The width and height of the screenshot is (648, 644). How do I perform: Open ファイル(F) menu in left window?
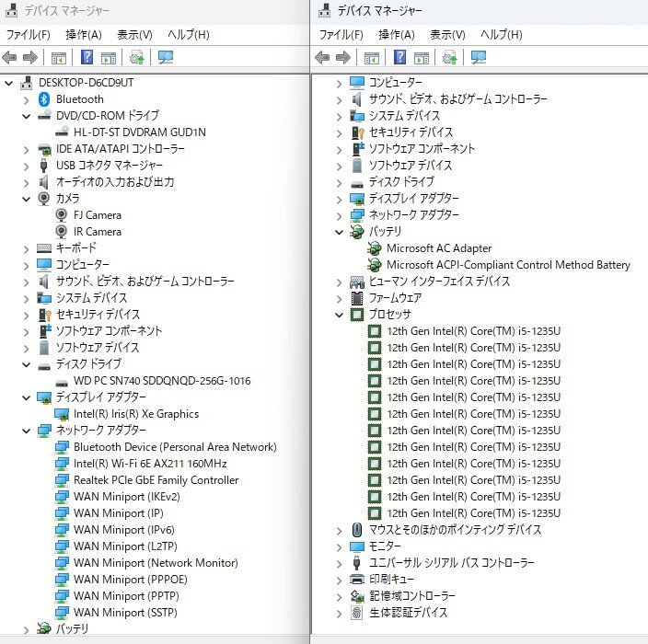click(29, 34)
